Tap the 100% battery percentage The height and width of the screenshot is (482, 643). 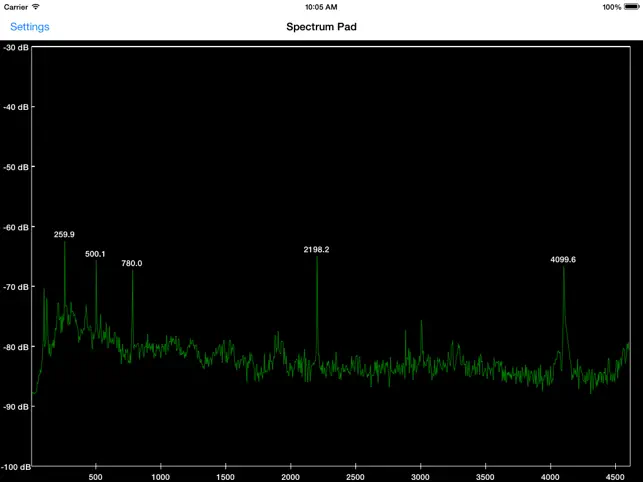(611, 7)
